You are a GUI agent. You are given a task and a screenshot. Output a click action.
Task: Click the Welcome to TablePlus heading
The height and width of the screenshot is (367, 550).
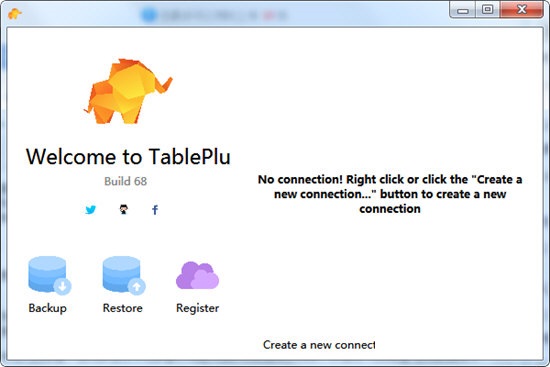pyautogui.click(x=128, y=156)
